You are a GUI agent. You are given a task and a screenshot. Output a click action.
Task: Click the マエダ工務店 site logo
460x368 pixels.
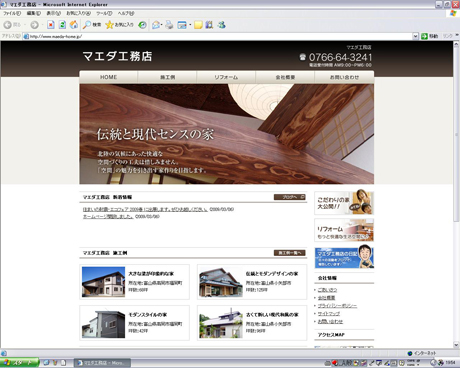[117, 56]
